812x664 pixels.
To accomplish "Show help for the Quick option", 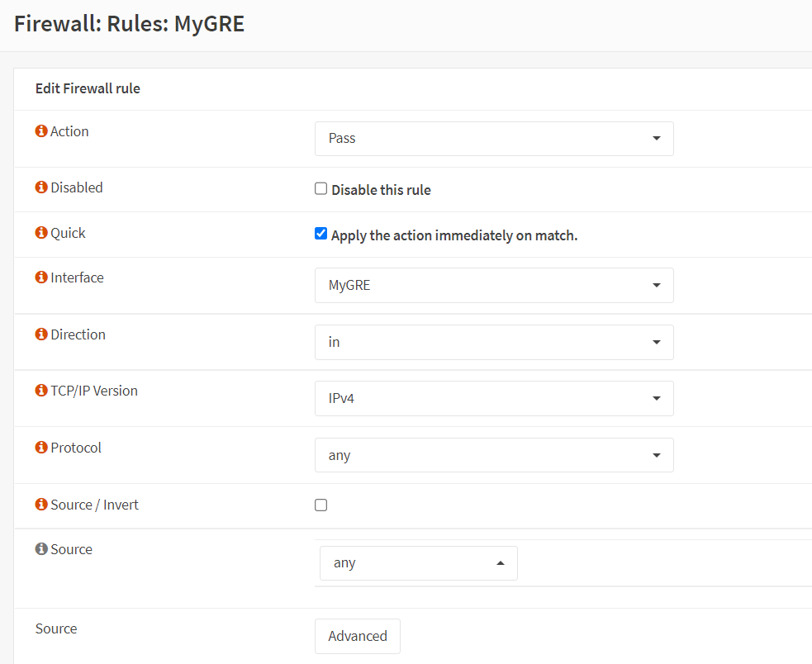I will coord(41,233).
